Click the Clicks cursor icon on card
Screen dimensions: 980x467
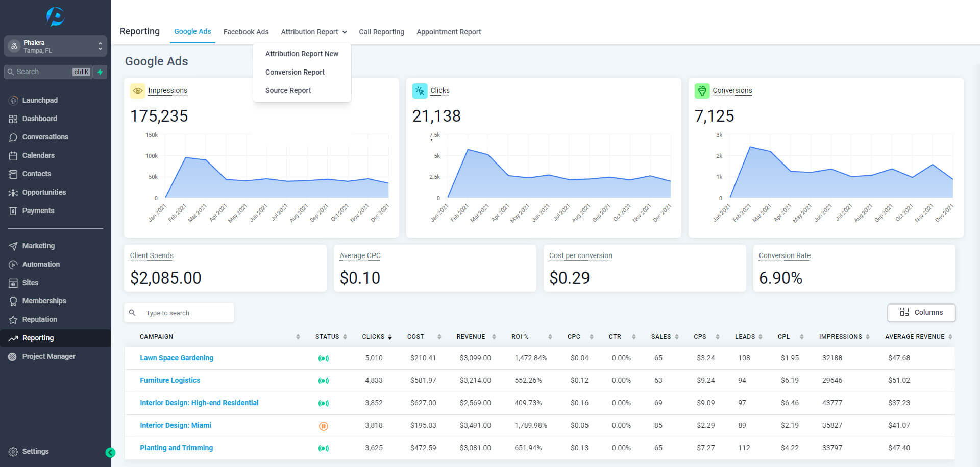420,91
